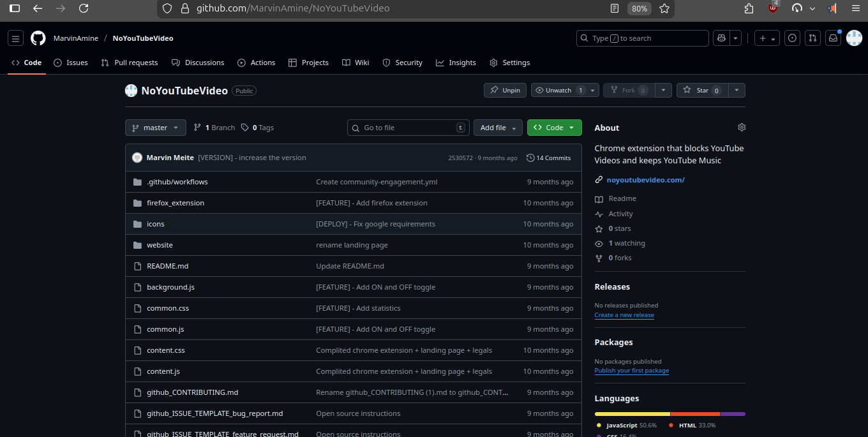
Task: Open commit history via 14 Commits
Action: [x=548, y=158]
